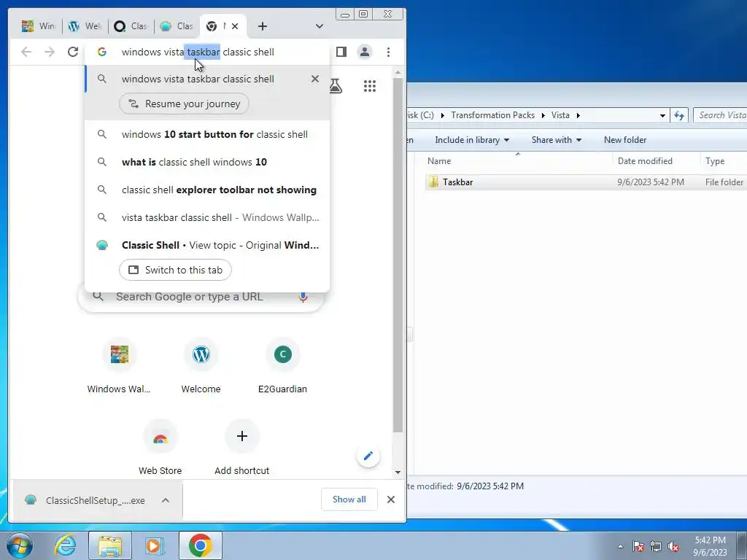Screen dimensions: 747x560
Task: Select the Taskbar folder in Explorer
Action: click(x=586, y=182)
